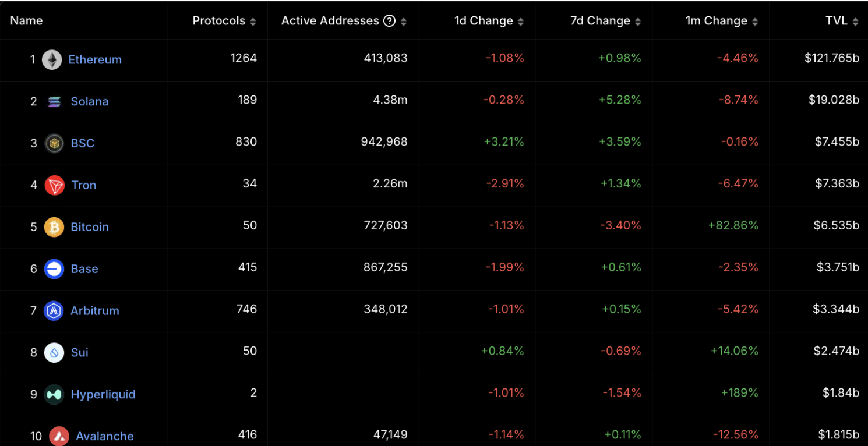The image size is (868, 446).
Task: Click the Active Addresses help question icon
Action: click(389, 21)
